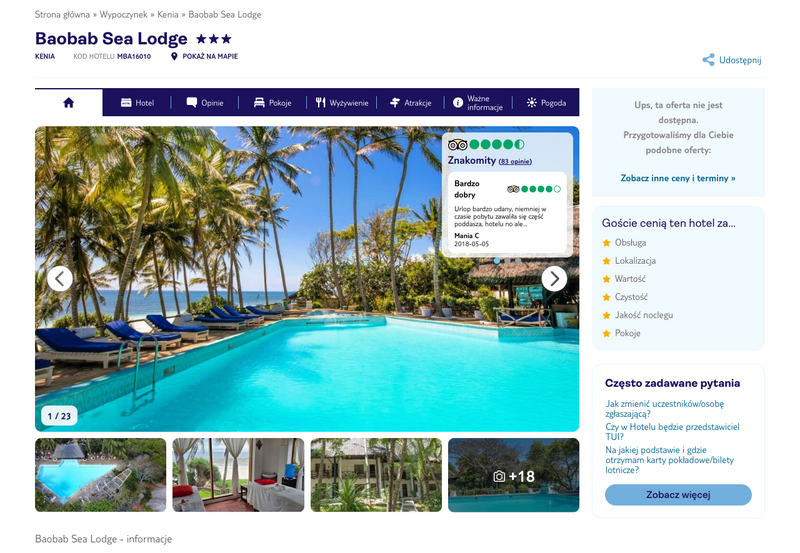Click Zobacz więcej button
The width and height of the screenshot is (800, 553).
pyautogui.click(x=678, y=495)
